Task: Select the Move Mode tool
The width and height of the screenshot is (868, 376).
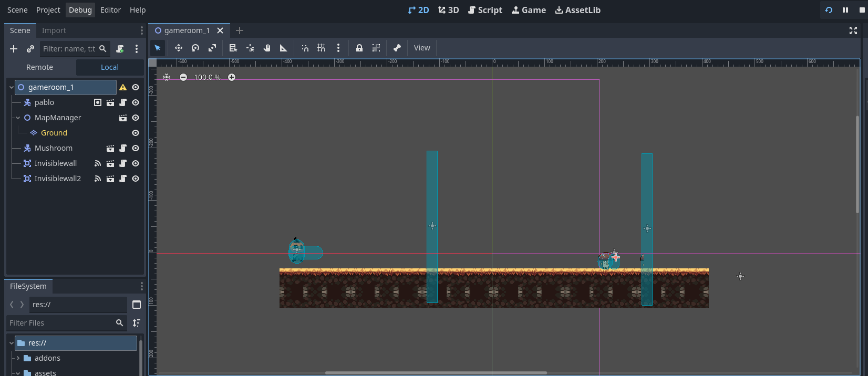Action: pyautogui.click(x=179, y=48)
